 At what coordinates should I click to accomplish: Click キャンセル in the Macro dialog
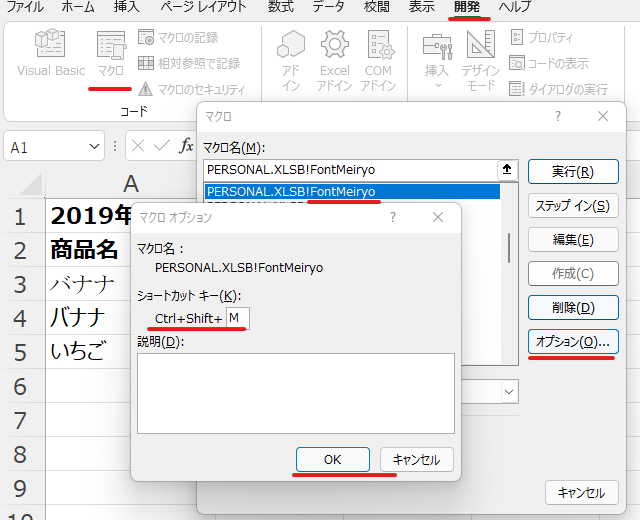pyautogui.click(x=582, y=493)
